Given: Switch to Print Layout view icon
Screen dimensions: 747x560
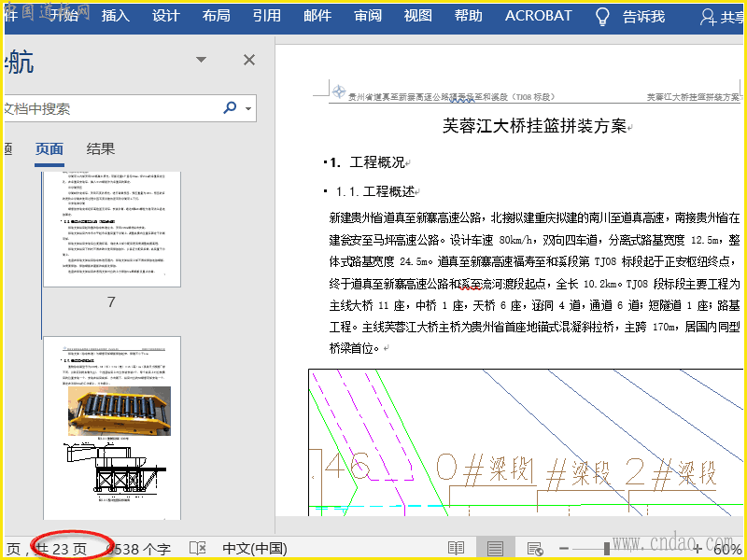Looking at the screenshot, I should coord(495,548).
